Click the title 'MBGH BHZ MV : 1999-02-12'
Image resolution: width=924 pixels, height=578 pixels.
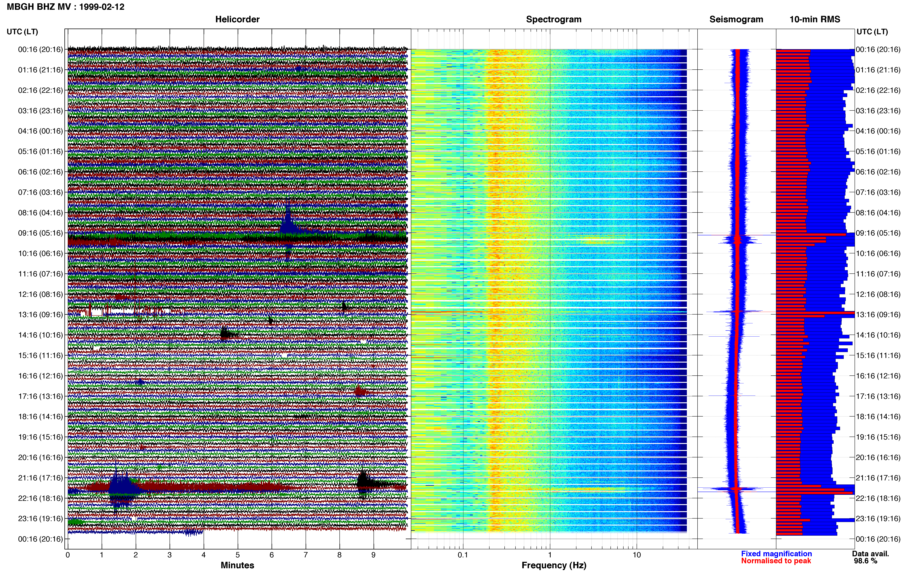pyautogui.click(x=65, y=7)
